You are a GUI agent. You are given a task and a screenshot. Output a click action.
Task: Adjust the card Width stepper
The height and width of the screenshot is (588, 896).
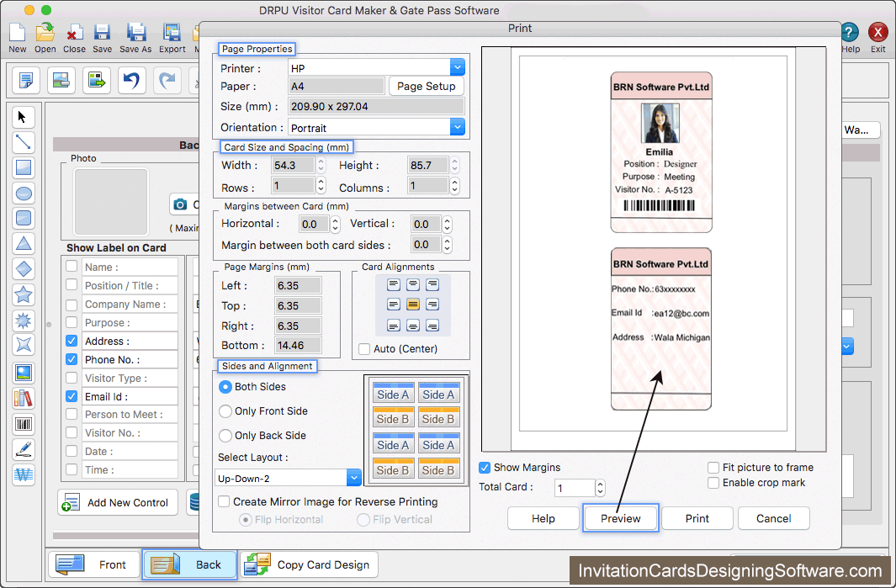tap(321, 165)
